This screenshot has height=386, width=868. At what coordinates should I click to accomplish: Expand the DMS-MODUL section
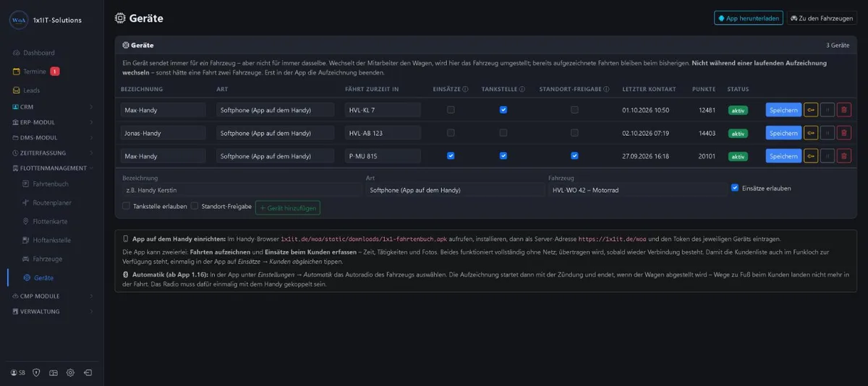(x=52, y=137)
